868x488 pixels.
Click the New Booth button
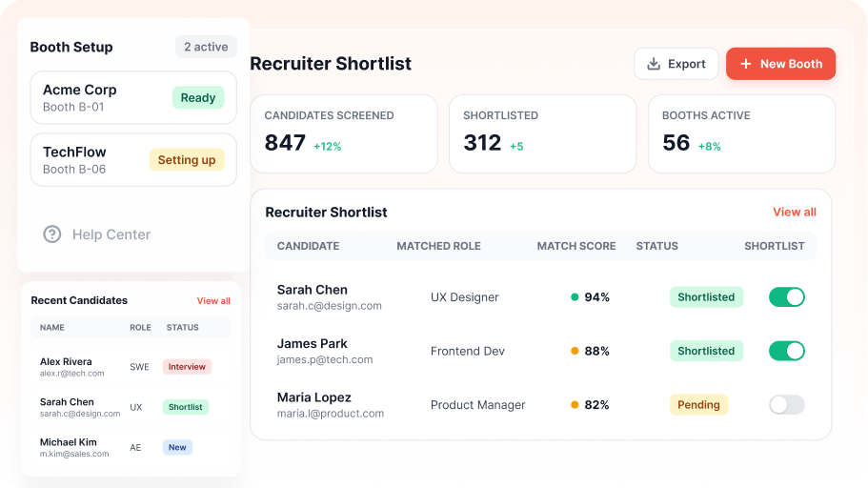tap(780, 64)
